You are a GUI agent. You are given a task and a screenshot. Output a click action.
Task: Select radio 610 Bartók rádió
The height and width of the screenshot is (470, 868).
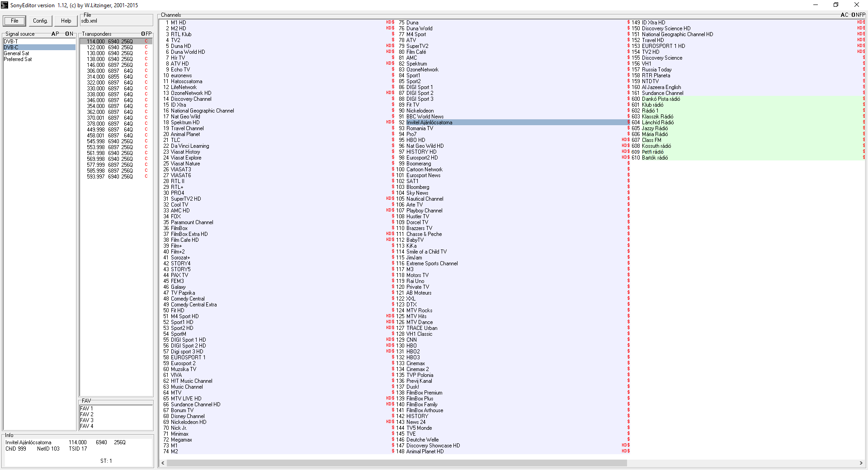(x=748, y=158)
